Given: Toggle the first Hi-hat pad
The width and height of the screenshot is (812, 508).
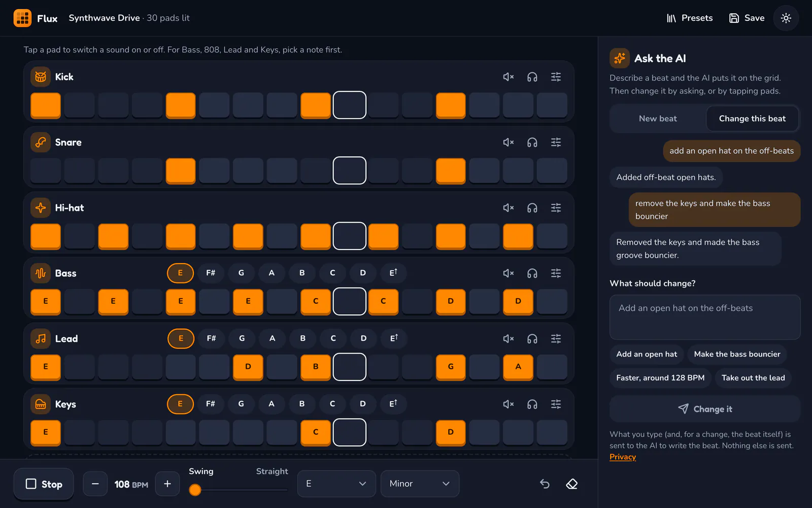Looking at the screenshot, I should tap(46, 236).
